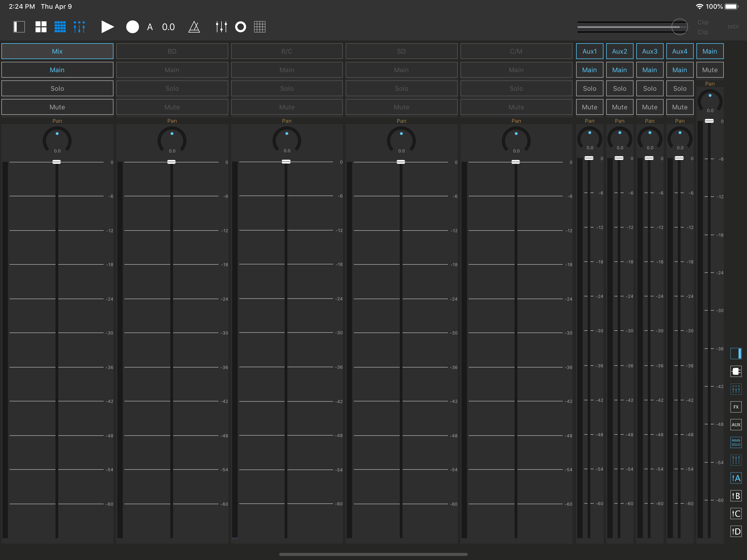
Task: Open the step sequencer grid icon
Action: tap(260, 27)
